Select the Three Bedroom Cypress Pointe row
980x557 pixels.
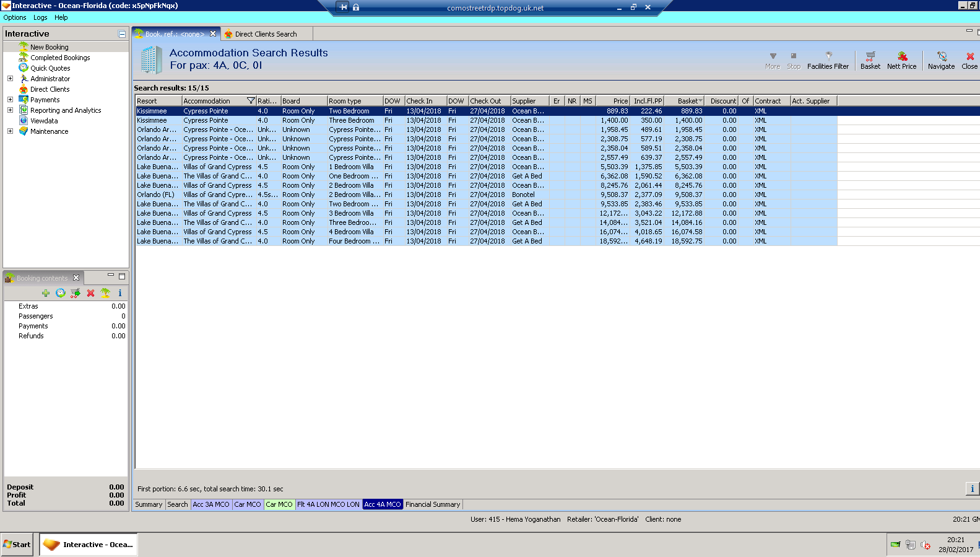pyautogui.click(x=486, y=120)
